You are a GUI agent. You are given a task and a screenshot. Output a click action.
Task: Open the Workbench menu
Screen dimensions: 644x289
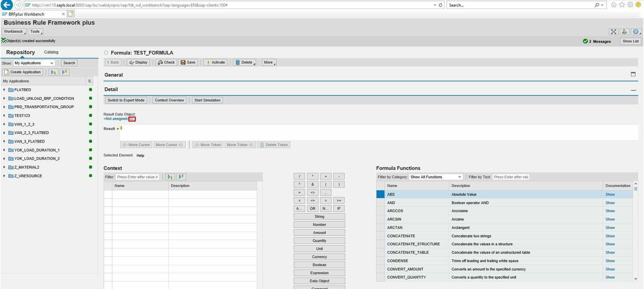tap(14, 32)
